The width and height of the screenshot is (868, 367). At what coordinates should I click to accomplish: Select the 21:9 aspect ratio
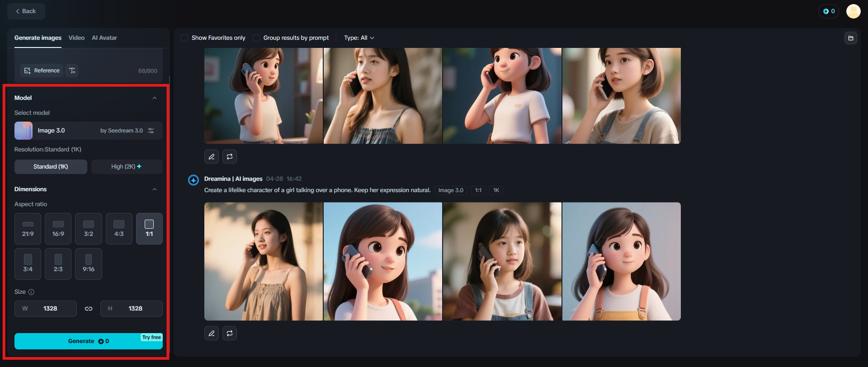click(28, 229)
